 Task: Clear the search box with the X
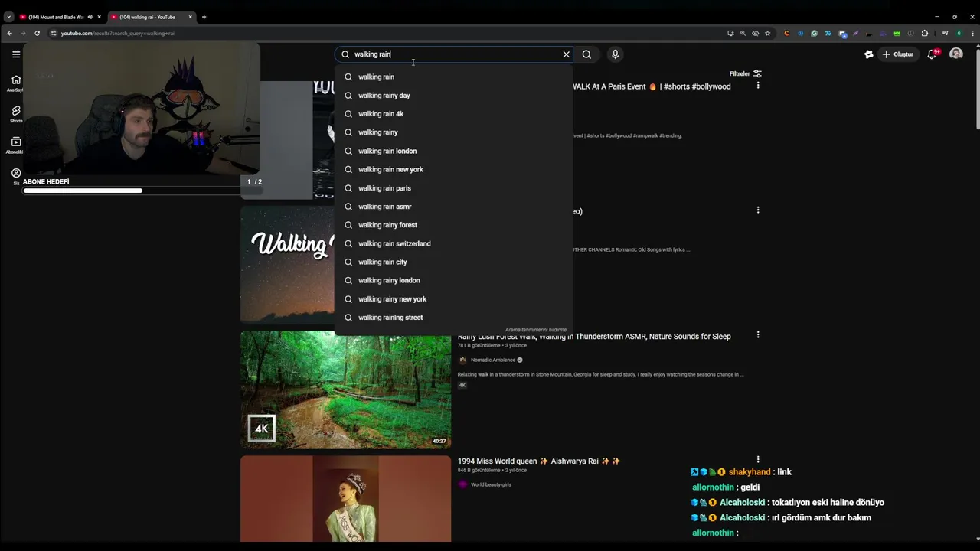point(567,54)
